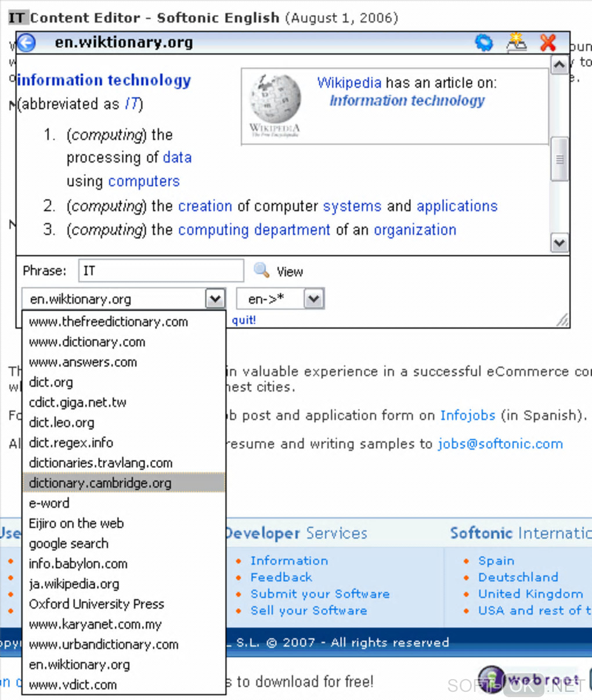Select Eijiro on the web option
This screenshot has width=592, height=700.
pos(124,523)
